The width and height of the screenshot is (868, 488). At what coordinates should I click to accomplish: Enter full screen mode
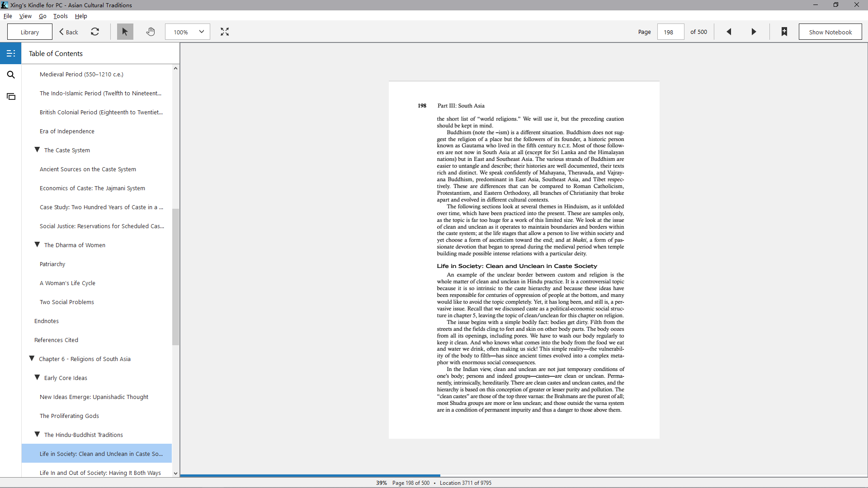[225, 32]
